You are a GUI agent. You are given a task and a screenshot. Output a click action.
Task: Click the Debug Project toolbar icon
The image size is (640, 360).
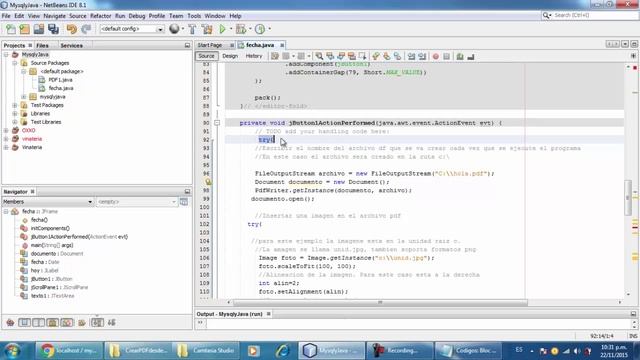click(241, 29)
